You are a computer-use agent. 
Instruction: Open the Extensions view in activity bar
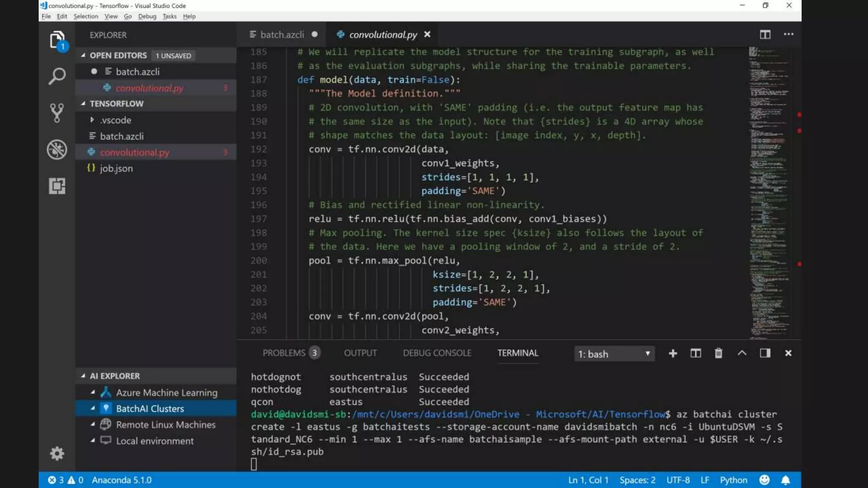57,186
